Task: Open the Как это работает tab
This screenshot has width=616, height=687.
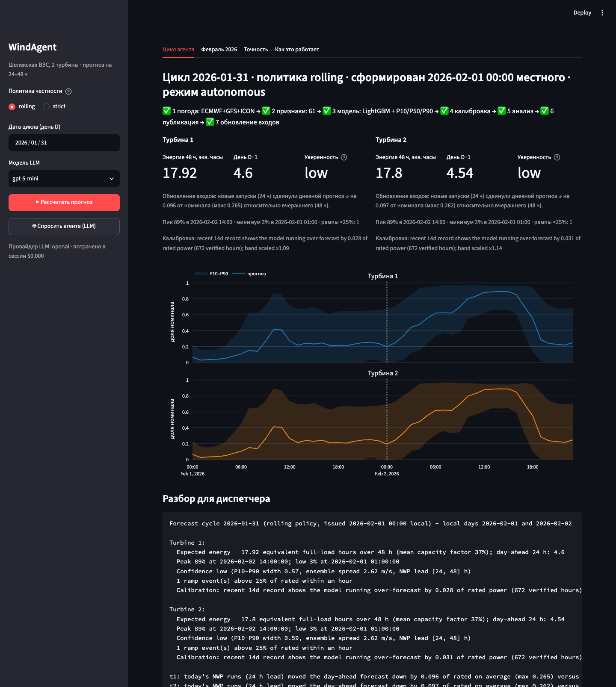Action: coord(297,50)
